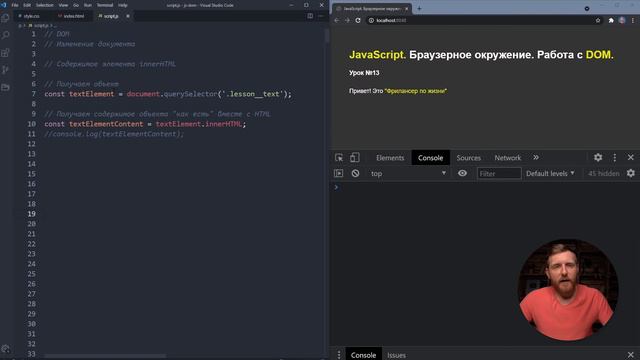Toggle the live expression eye icon
This screenshot has height=360, width=640.
click(462, 173)
